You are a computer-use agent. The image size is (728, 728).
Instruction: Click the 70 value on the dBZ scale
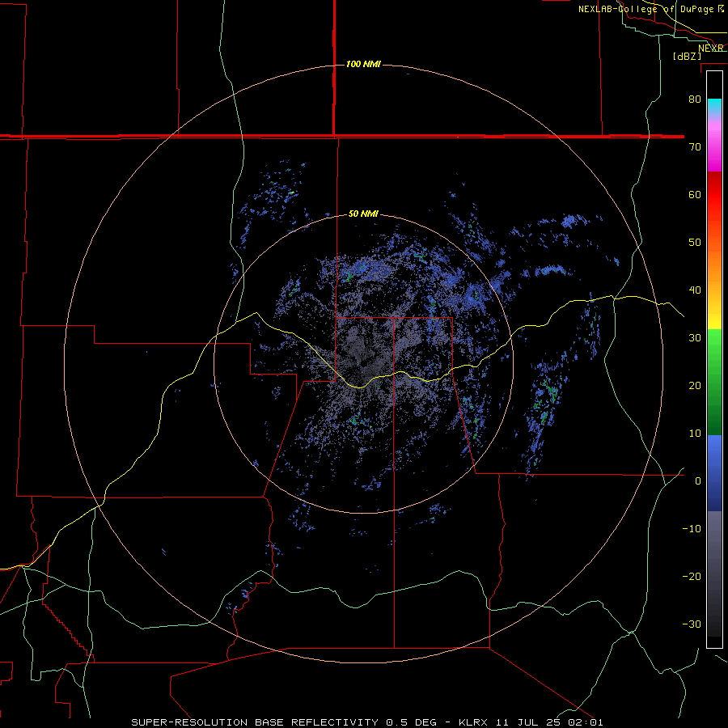tap(695, 146)
